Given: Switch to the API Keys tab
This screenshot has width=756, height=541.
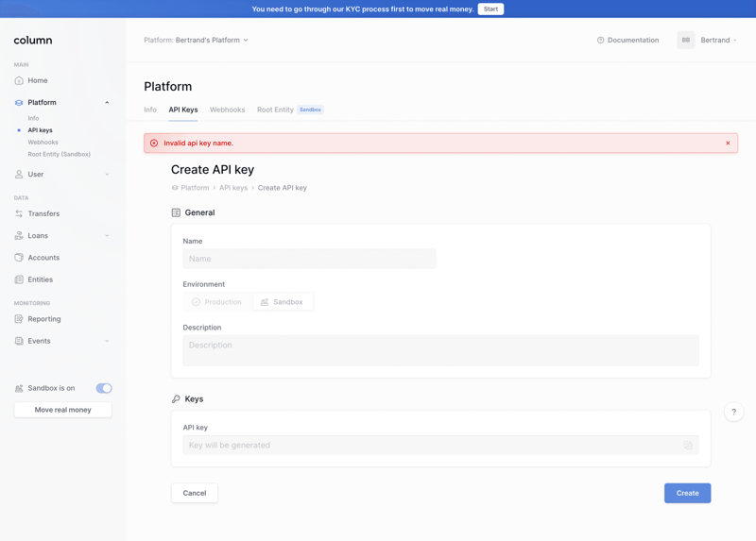Looking at the screenshot, I should (x=183, y=110).
